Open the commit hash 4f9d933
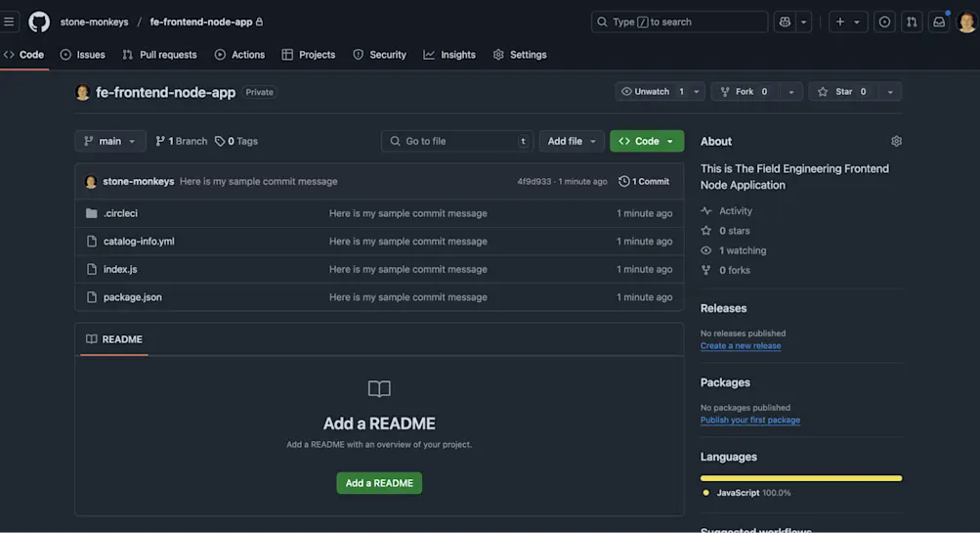980x533 pixels. point(534,182)
